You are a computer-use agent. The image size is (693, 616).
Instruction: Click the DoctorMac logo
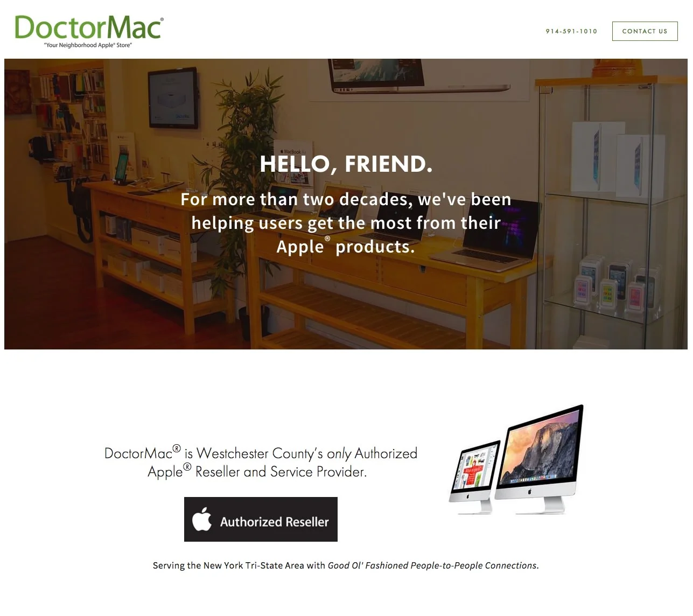pyautogui.click(x=89, y=31)
